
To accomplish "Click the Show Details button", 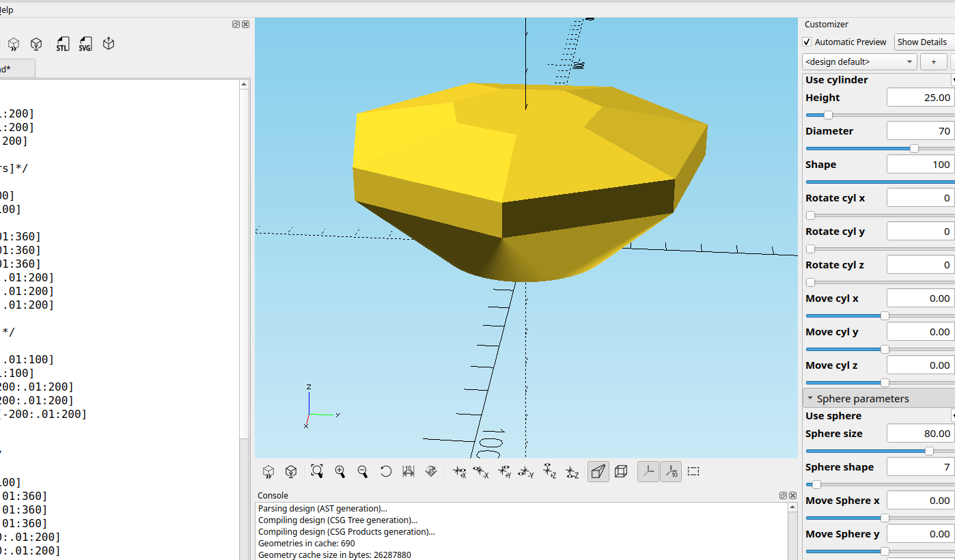I will click(x=922, y=42).
